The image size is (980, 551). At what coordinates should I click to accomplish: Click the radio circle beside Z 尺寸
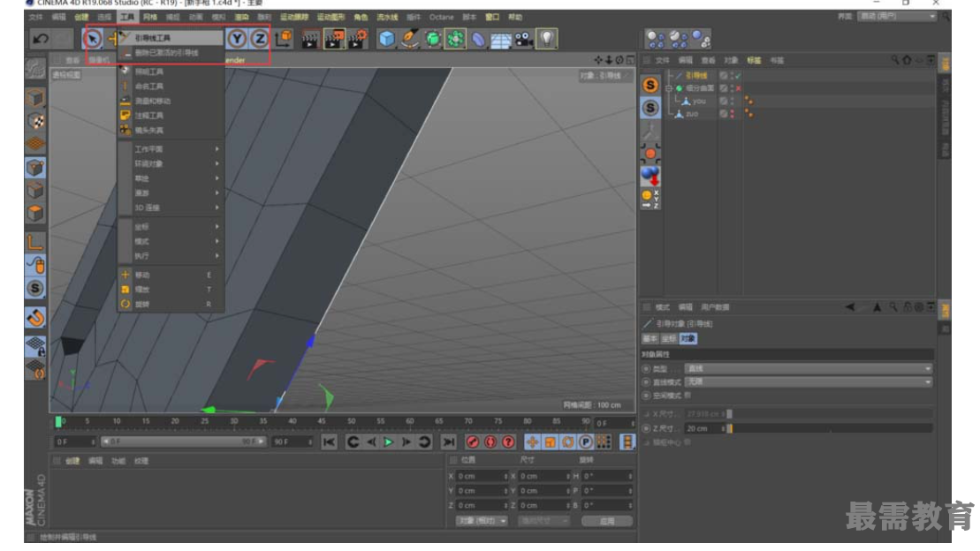click(646, 428)
